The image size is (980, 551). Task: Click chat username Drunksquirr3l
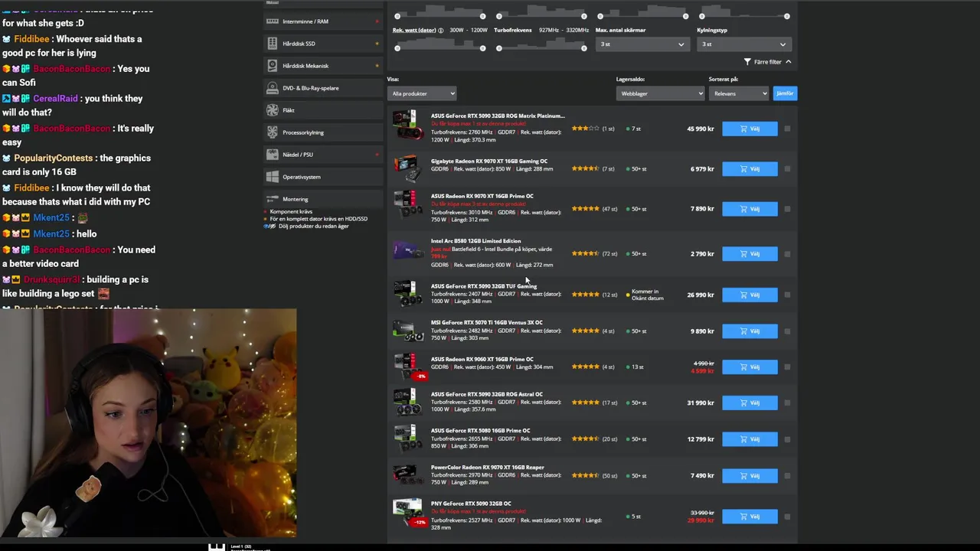(x=52, y=279)
